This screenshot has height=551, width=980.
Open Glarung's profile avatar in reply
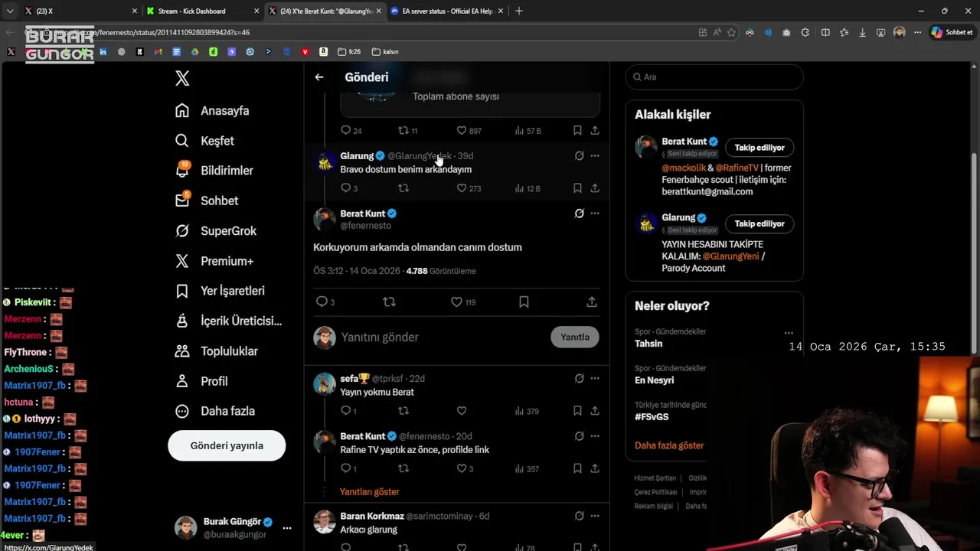[325, 161]
